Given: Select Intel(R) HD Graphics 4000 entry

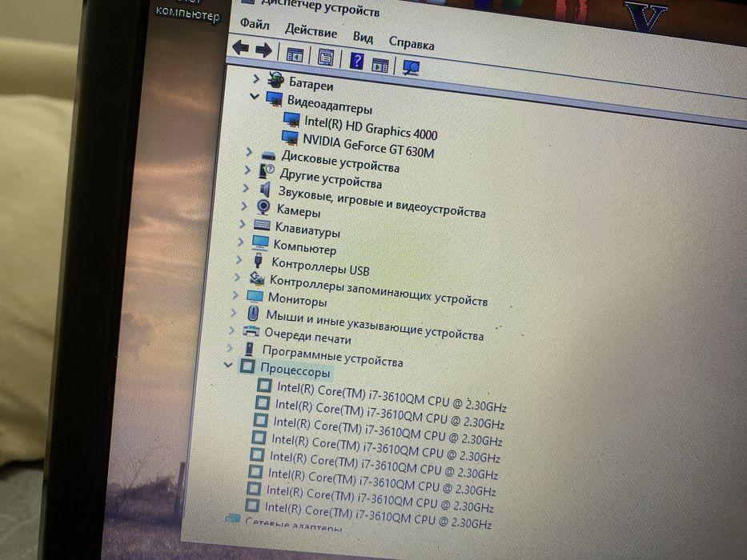Looking at the screenshot, I should coord(371,128).
